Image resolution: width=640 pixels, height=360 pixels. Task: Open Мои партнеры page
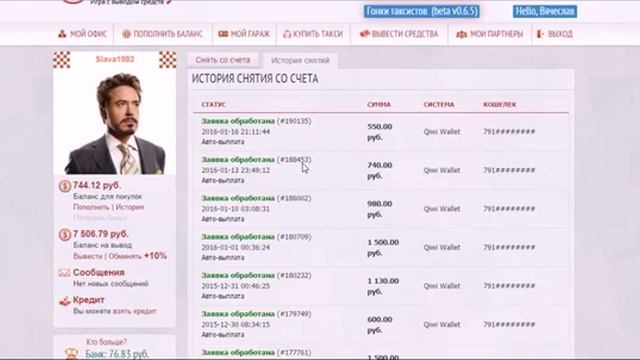click(x=489, y=34)
